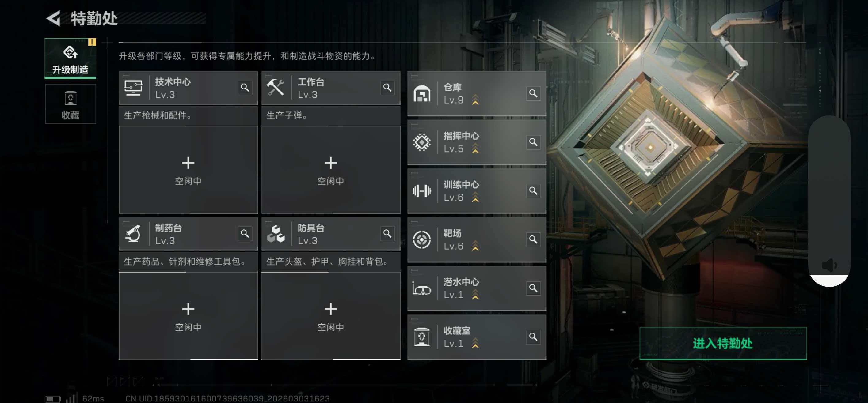Click 训练中心 upgrade chevron arrows
The height and width of the screenshot is (403, 868).
[x=475, y=197]
